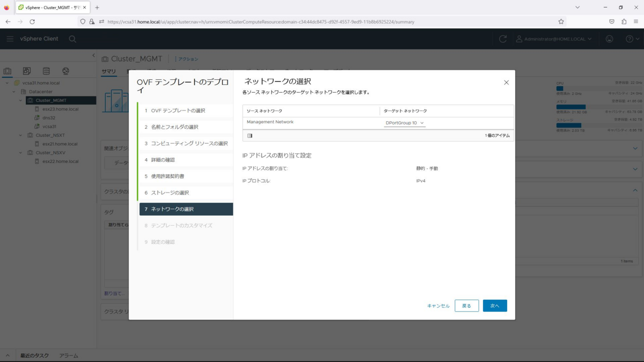Click the vSphere refresh icon
644x362 pixels.
pos(503,39)
